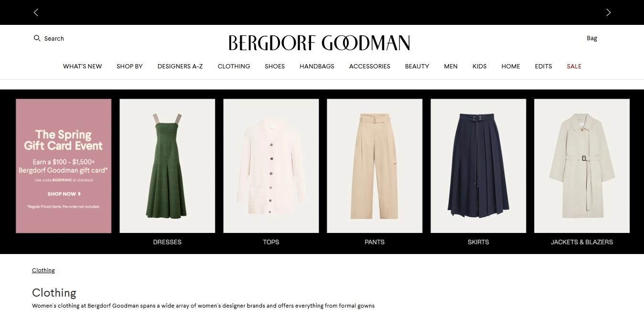The width and height of the screenshot is (644, 310).
Task: Click the Clothing breadcrumb link
Action: 43,270
